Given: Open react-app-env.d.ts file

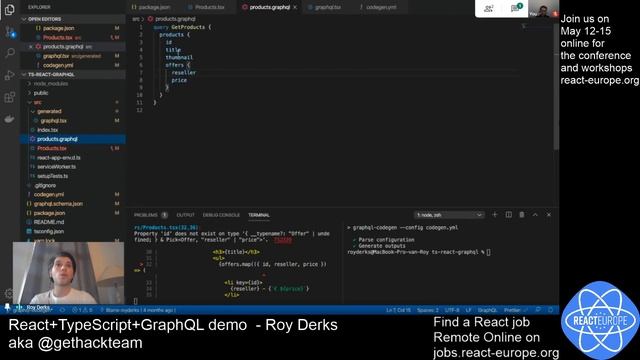Looking at the screenshot, I should point(58,158).
